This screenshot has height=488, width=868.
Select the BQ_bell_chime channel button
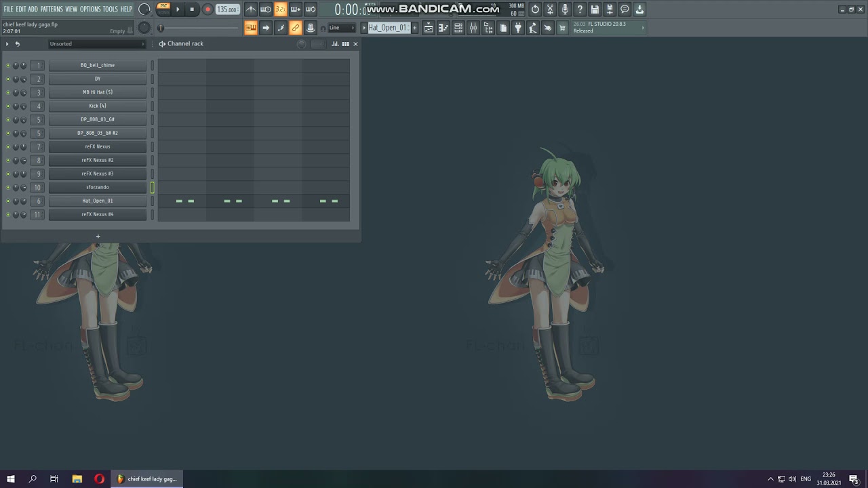[98, 65]
